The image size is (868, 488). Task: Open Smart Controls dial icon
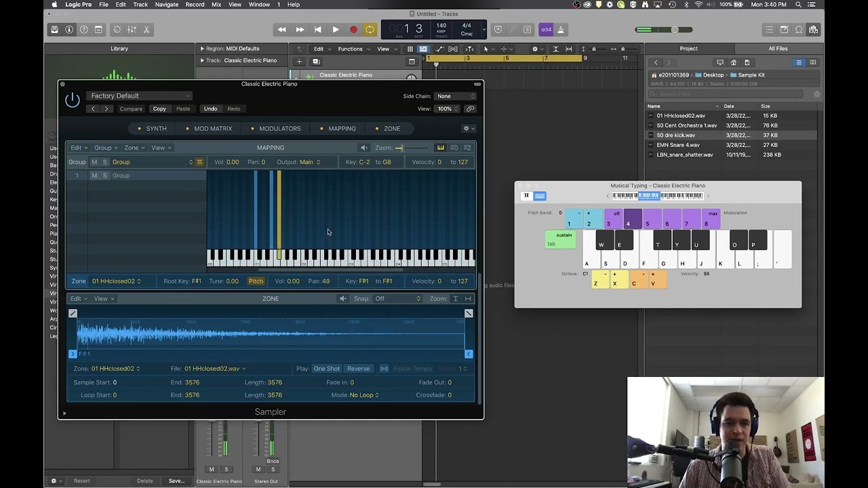click(x=117, y=30)
